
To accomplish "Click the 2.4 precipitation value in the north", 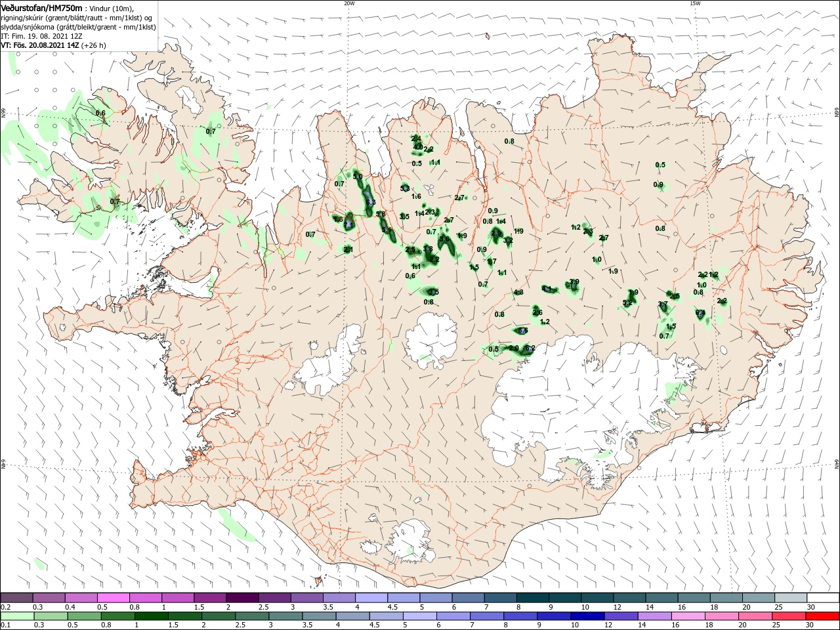I will (416, 138).
